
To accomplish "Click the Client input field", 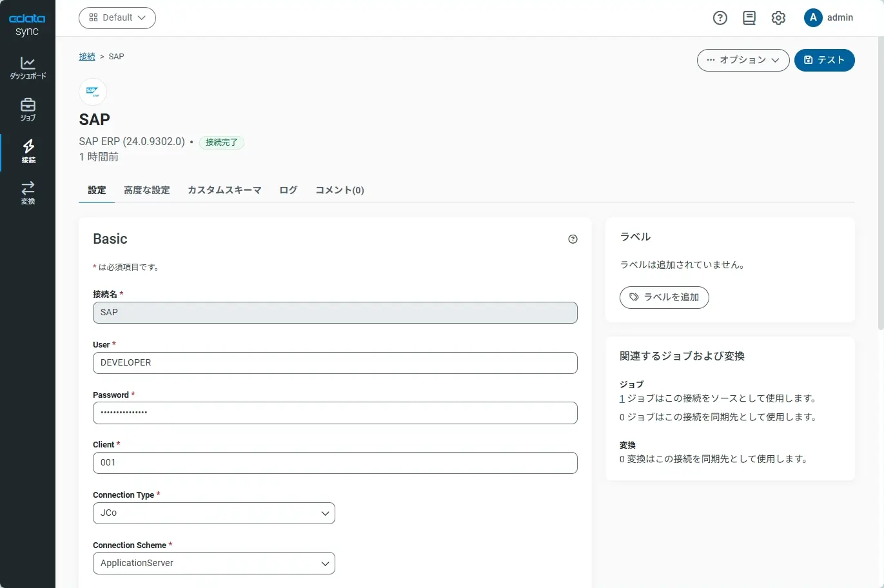I will [335, 463].
